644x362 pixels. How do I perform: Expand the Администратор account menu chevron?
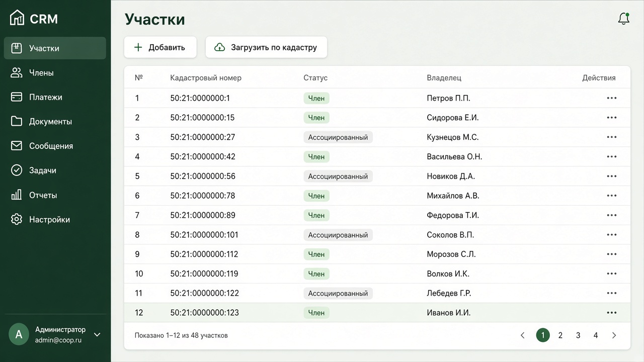pos(97,334)
